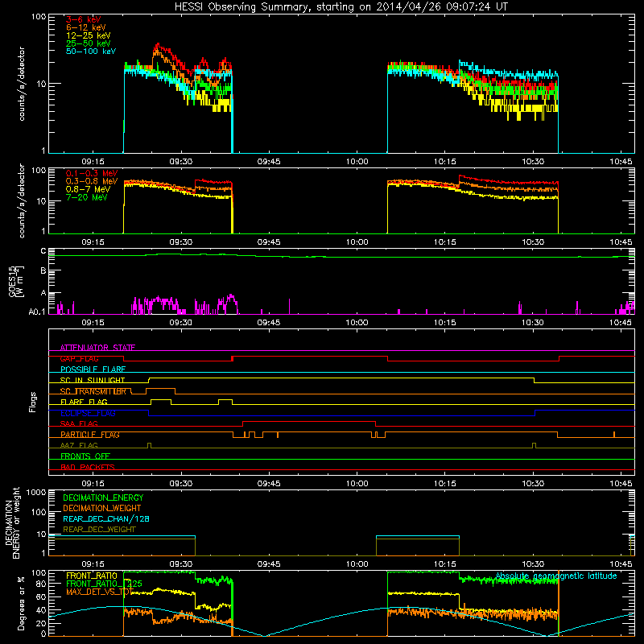Click the 0.1-0.3 MeV legend entry

pos(92,173)
